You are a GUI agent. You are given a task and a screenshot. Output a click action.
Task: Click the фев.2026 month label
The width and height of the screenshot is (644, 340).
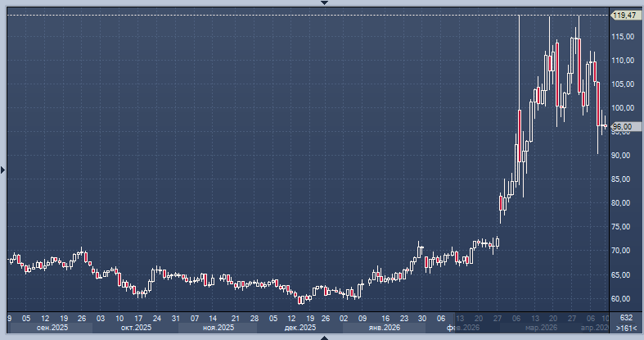click(x=462, y=328)
